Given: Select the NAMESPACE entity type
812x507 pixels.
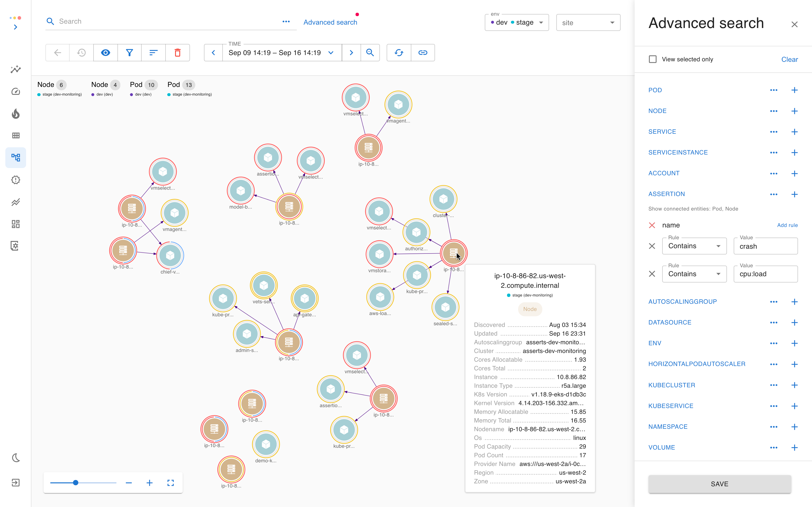Looking at the screenshot, I should pyautogui.click(x=668, y=427).
